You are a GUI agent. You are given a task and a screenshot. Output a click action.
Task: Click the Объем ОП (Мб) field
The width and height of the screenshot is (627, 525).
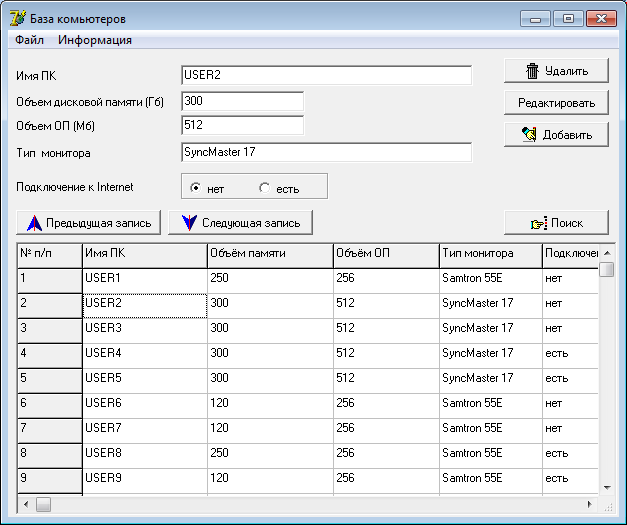click(x=242, y=126)
